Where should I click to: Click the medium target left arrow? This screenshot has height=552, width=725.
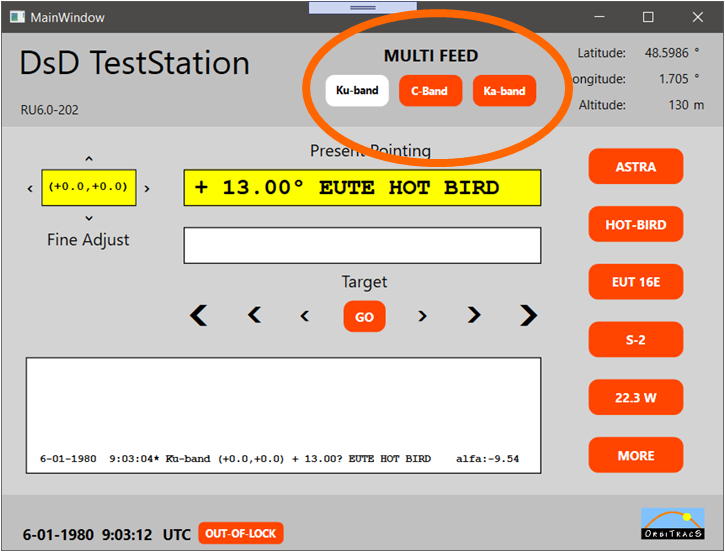pos(254,315)
